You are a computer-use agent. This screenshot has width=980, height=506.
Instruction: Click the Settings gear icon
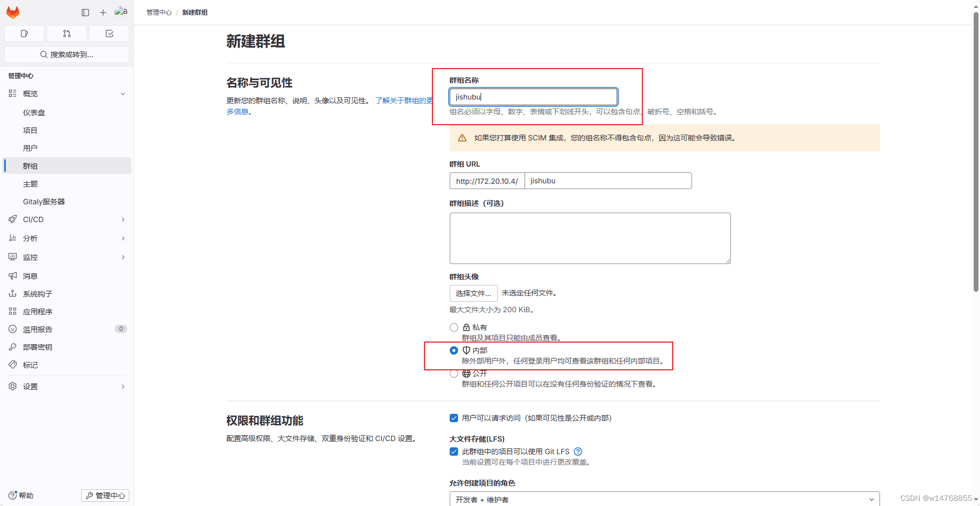coord(13,386)
